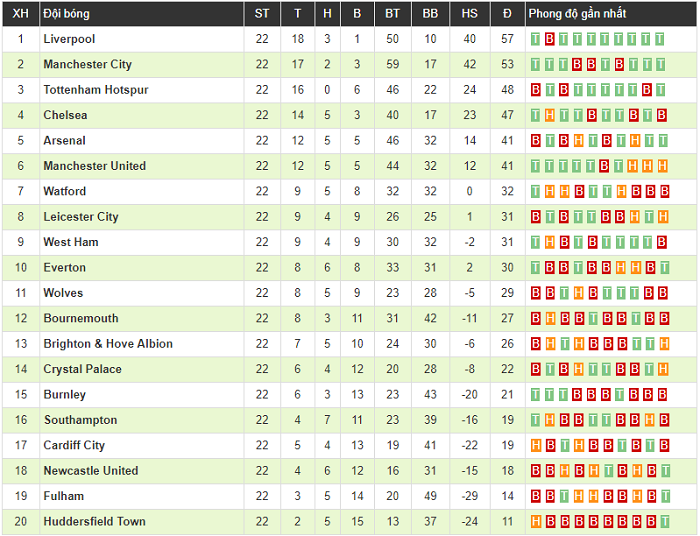This screenshot has height=536, width=700.
Task: Click Wolves' only orange H form badge
Action: 578,293
